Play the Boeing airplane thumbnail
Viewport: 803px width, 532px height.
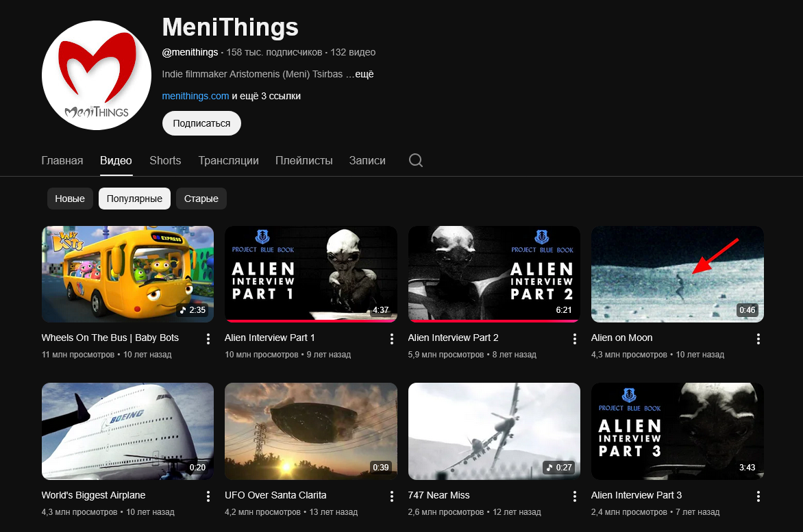(x=127, y=431)
